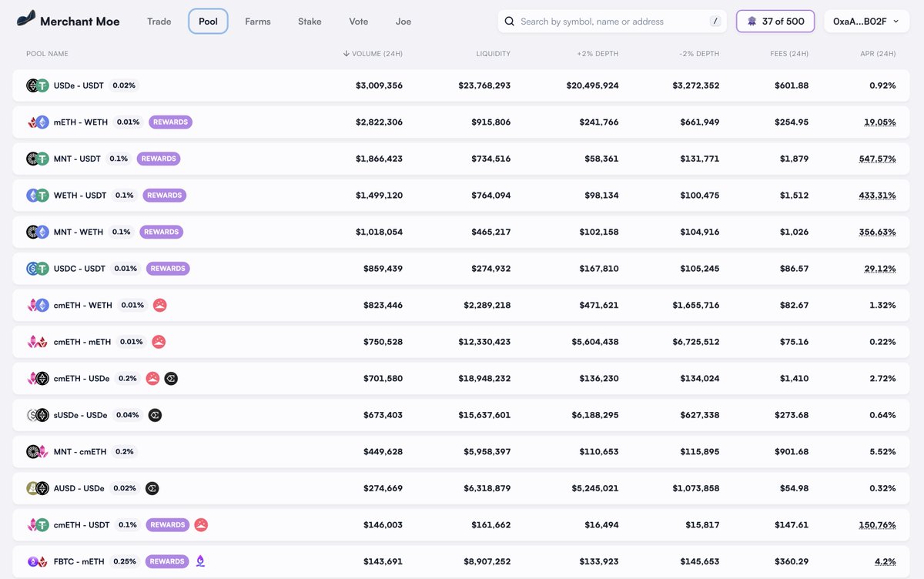
Task: Click the magnifier icon in search bar
Action: [x=510, y=22]
